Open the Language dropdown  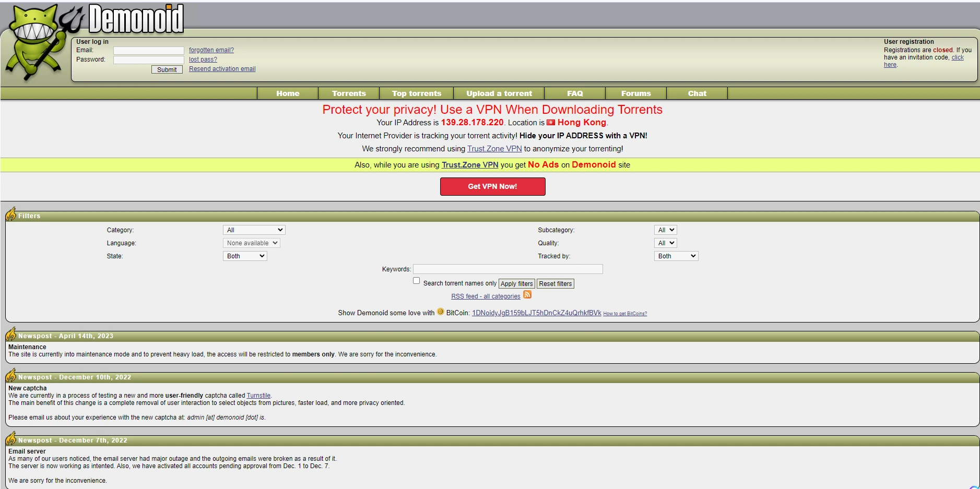coord(252,243)
